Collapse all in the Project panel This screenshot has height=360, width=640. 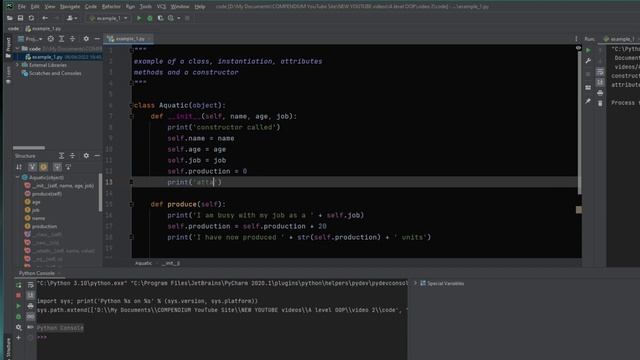tap(72, 39)
